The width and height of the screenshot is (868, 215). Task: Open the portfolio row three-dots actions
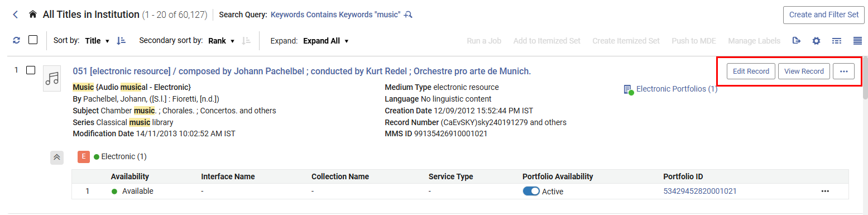[825, 191]
